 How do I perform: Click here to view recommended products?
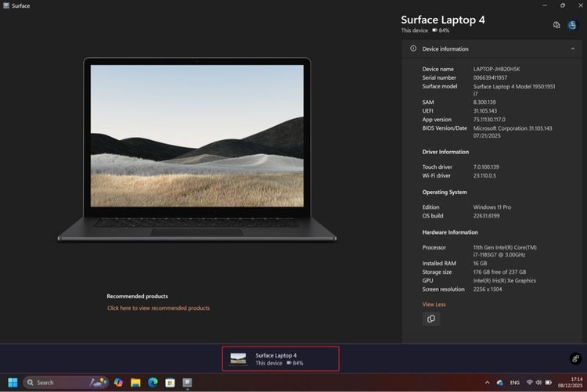(x=158, y=308)
